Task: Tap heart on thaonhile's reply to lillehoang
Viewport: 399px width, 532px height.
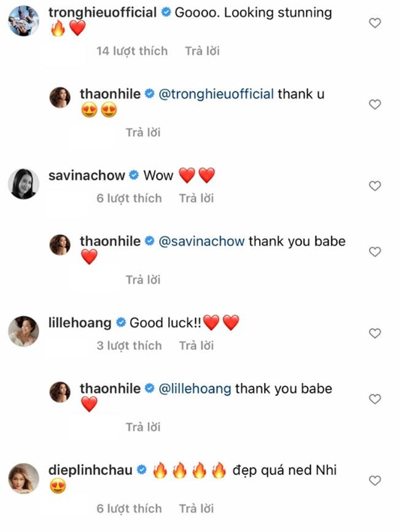Action: (374, 399)
